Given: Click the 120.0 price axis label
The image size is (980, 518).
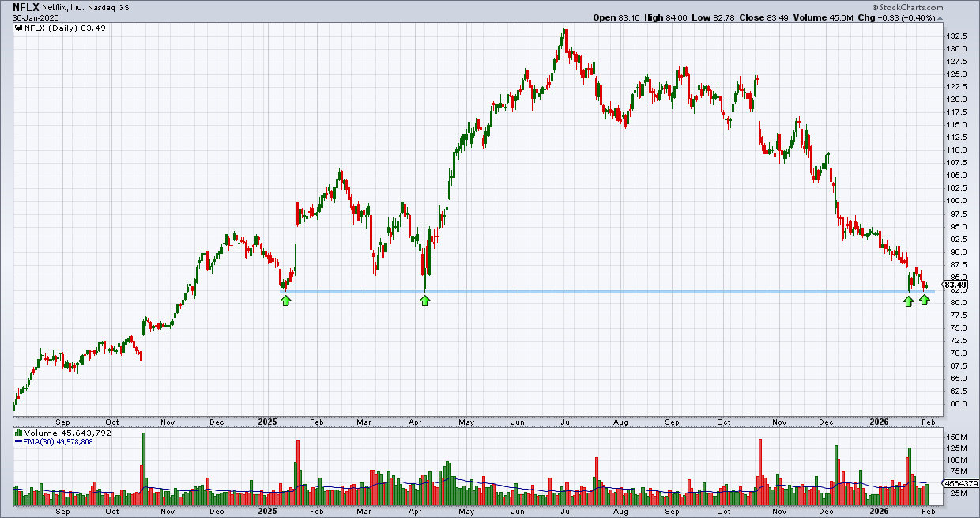Looking at the screenshot, I should pos(956,100).
